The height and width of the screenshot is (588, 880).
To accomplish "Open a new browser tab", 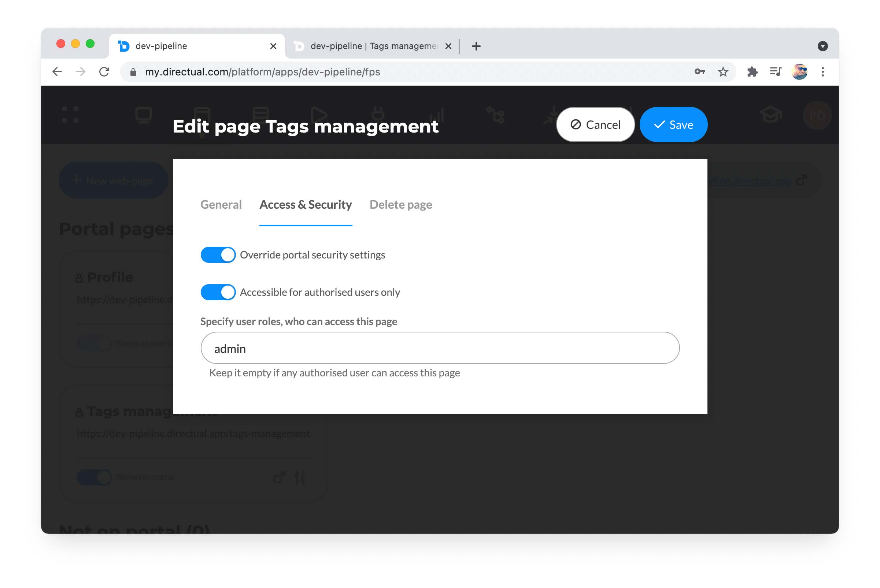I will click(x=476, y=46).
